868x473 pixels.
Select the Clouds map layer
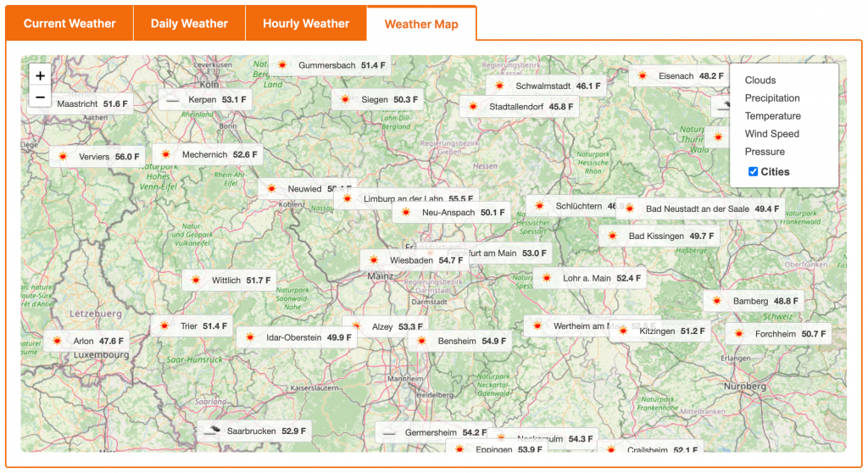click(760, 81)
